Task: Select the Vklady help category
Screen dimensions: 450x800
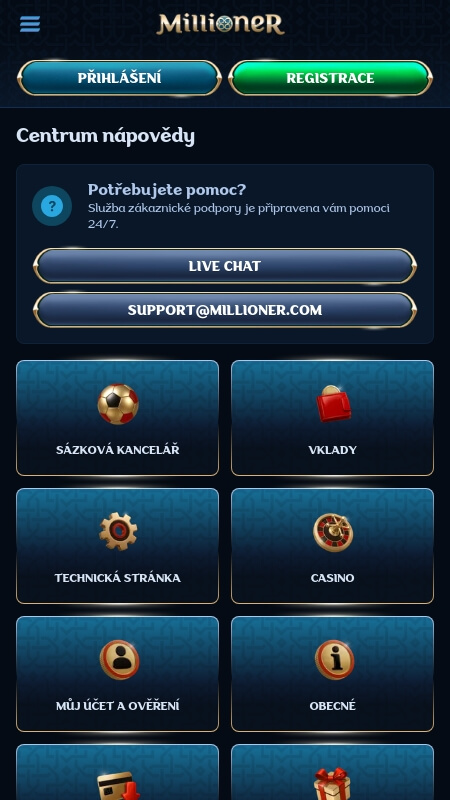Action: pyautogui.click(x=333, y=418)
